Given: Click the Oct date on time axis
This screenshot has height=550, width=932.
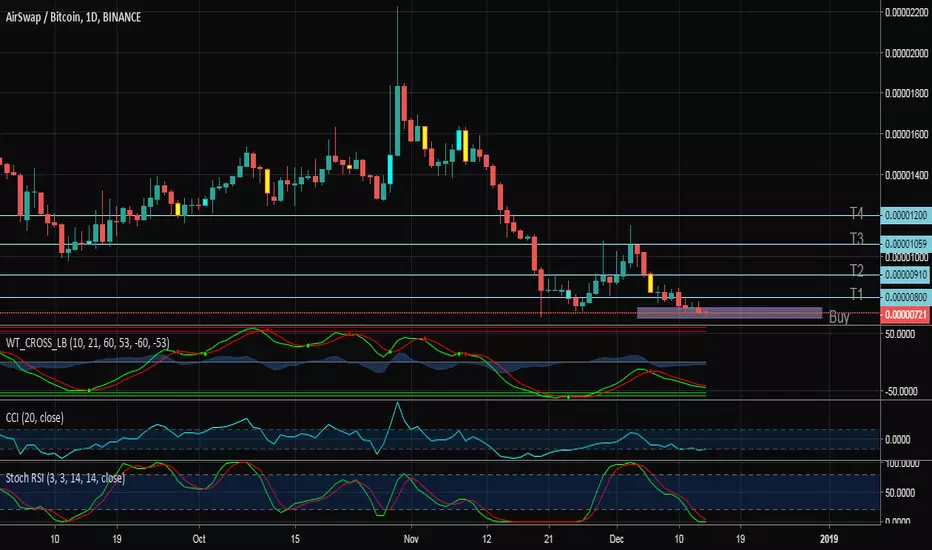Looking at the screenshot, I should tap(199, 539).
